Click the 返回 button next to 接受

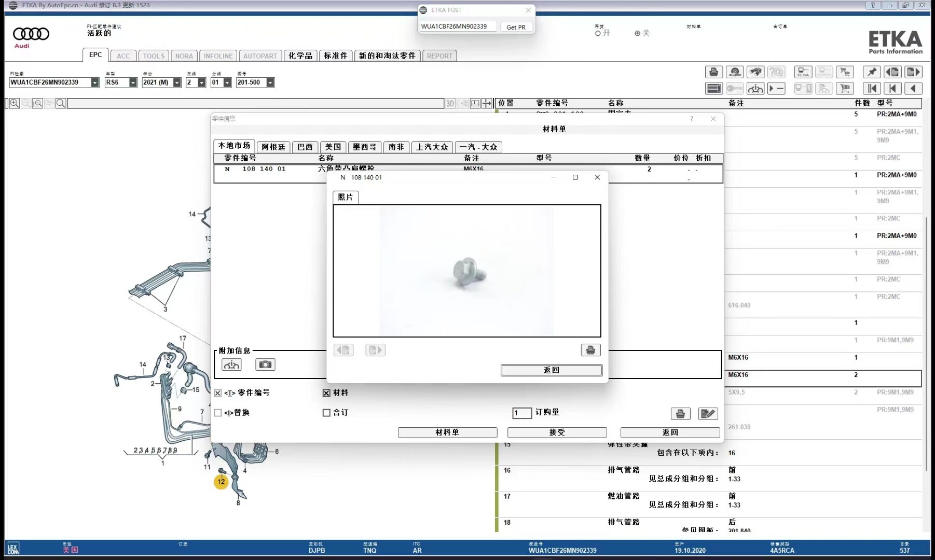pos(670,432)
